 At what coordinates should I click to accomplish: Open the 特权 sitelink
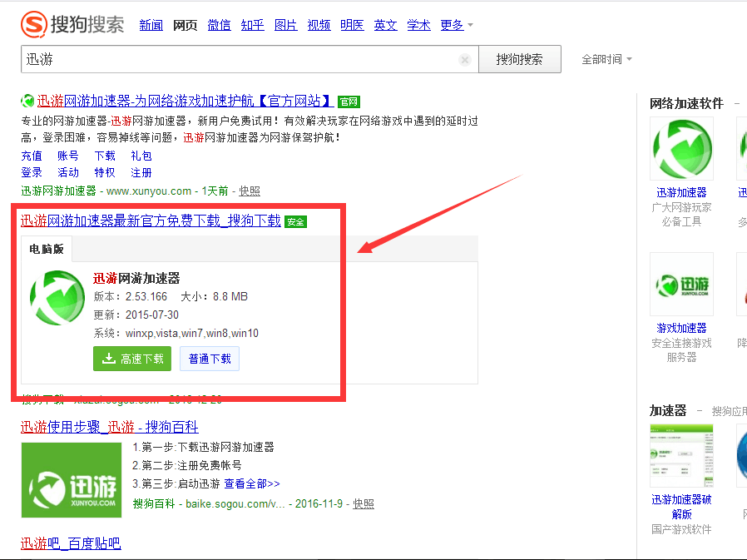(105, 172)
